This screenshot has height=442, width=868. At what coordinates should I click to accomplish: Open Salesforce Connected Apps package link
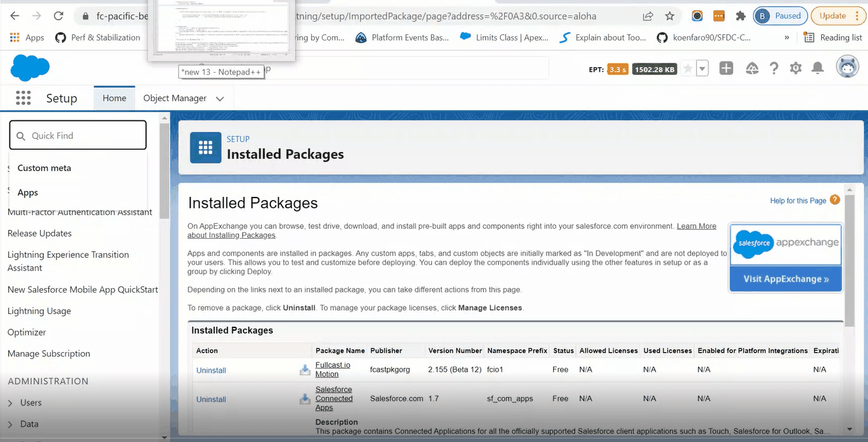pos(334,399)
